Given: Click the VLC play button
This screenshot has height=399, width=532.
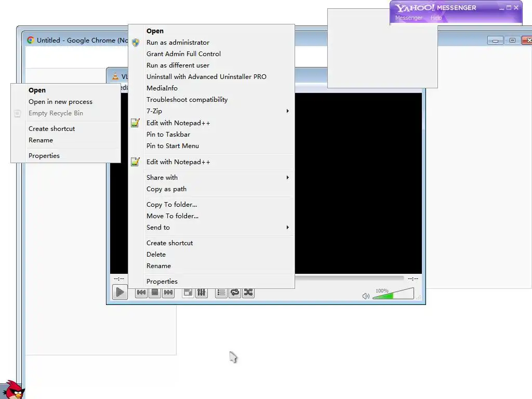Looking at the screenshot, I should 120,292.
